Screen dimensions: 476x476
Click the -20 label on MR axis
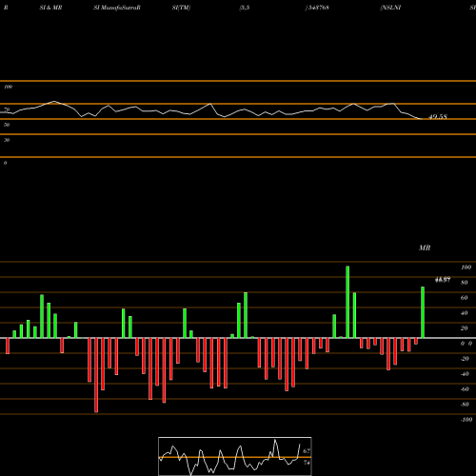(465, 359)
